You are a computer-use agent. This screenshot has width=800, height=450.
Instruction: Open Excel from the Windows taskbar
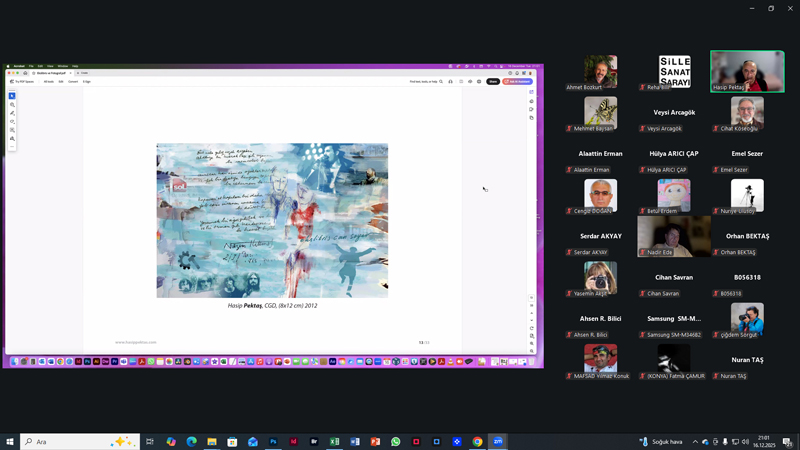[x=334, y=441]
